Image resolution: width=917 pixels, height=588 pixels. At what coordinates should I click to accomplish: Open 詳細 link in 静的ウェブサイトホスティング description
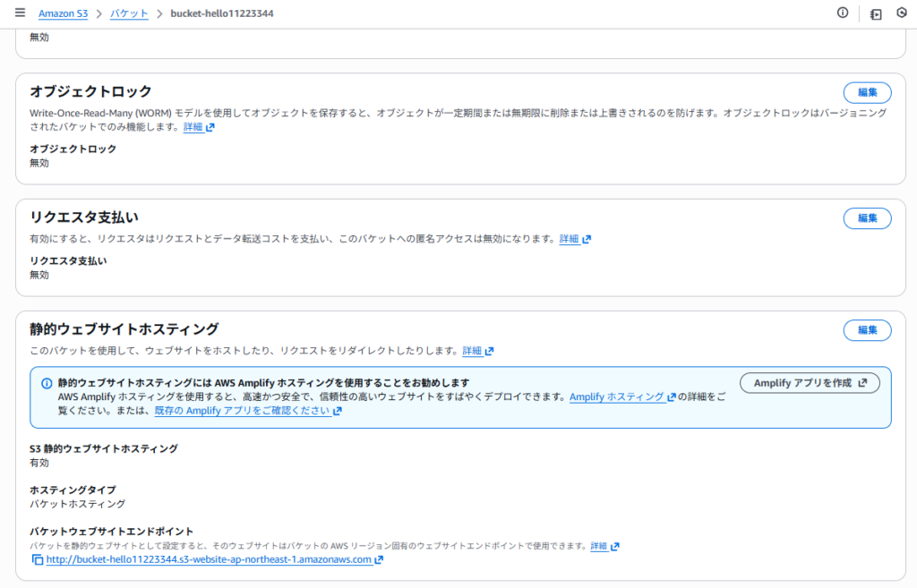(472, 351)
